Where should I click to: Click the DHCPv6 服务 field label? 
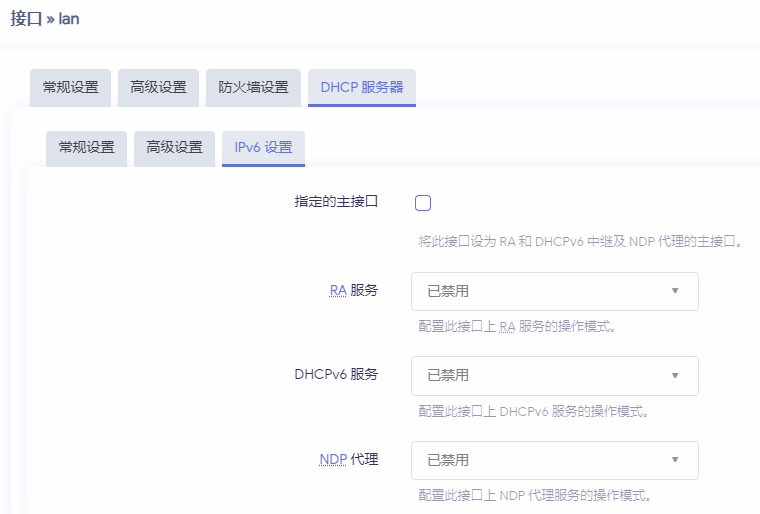[336, 375]
